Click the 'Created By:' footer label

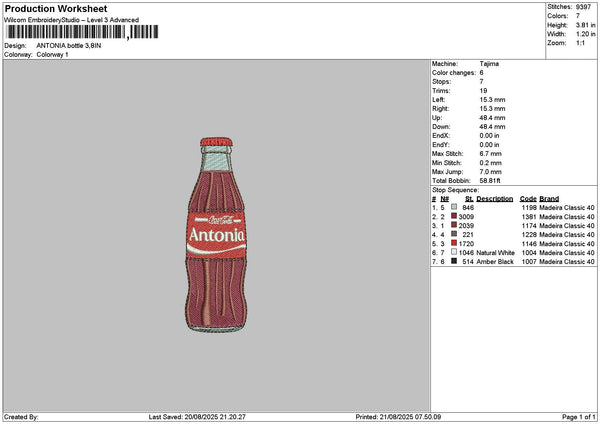[x=21, y=417]
